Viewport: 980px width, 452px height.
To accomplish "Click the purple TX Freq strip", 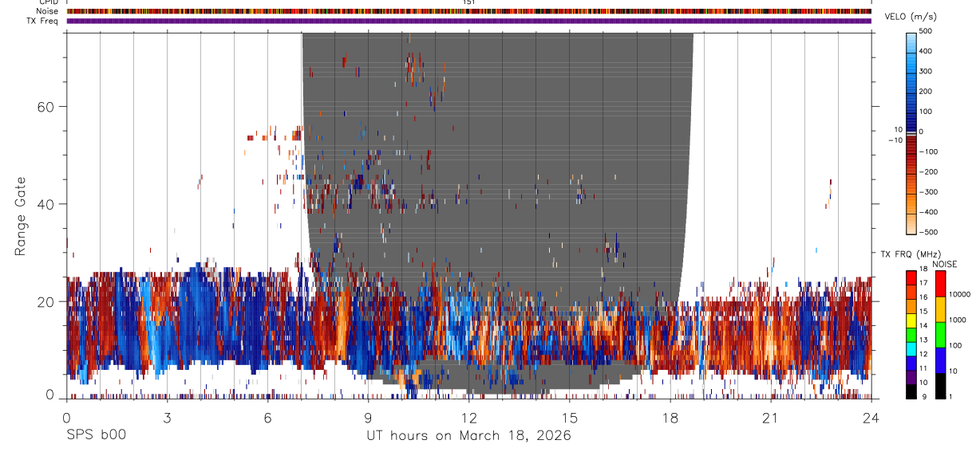I will point(469,21).
